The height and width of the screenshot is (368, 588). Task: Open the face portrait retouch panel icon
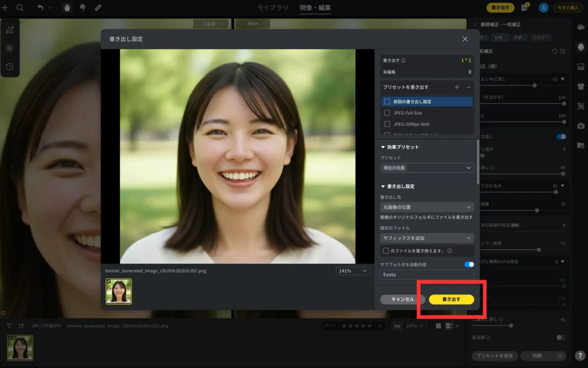tap(581, 47)
